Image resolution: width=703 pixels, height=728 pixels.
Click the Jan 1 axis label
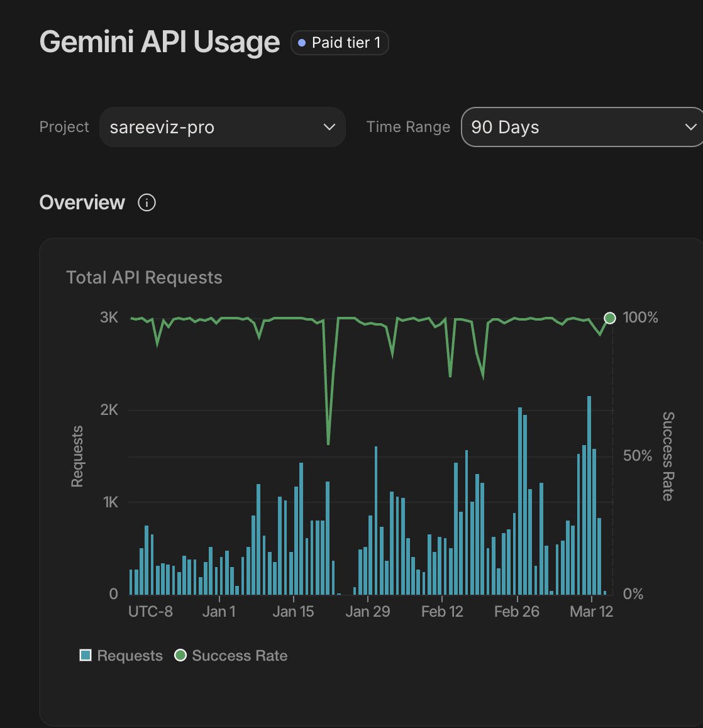219,612
